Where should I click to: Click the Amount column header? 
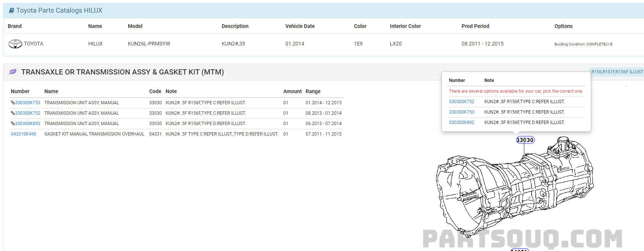[x=292, y=91]
